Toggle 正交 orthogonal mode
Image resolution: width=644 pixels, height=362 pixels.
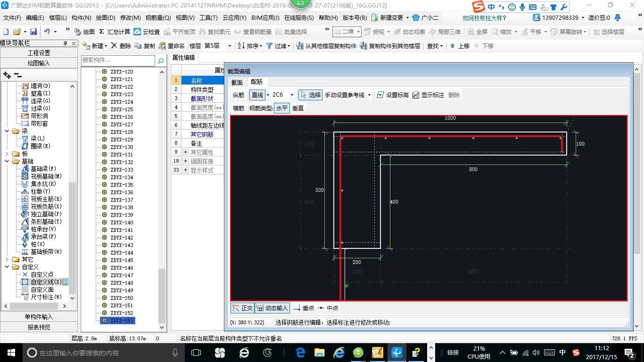coord(242,308)
